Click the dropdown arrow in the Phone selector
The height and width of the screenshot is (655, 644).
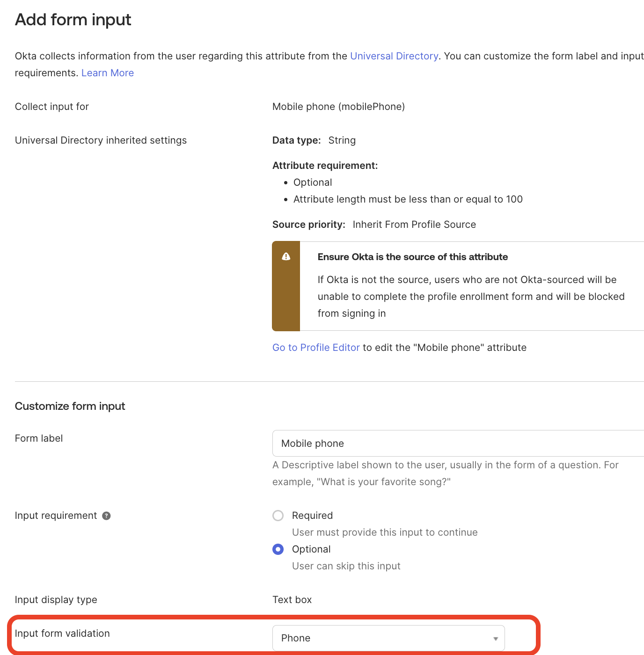pyautogui.click(x=495, y=638)
